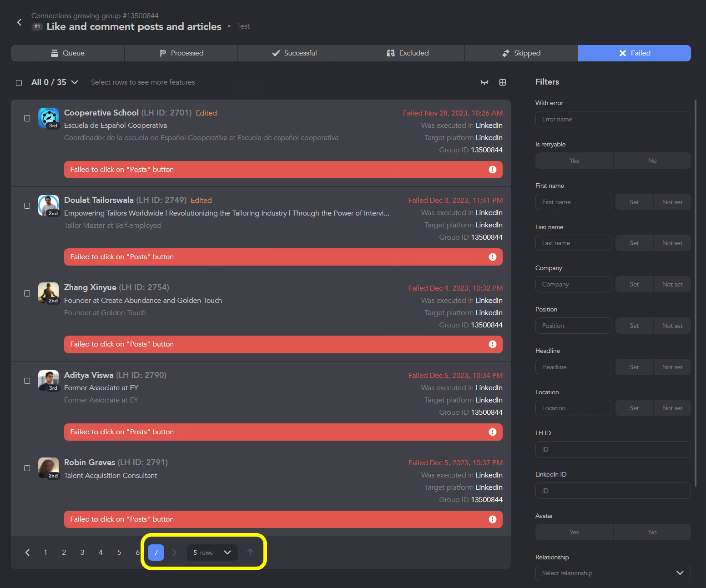Click the scroll-to-top arrow in pagination
Viewport: 706px width, 588px height.
pyautogui.click(x=250, y=553)
